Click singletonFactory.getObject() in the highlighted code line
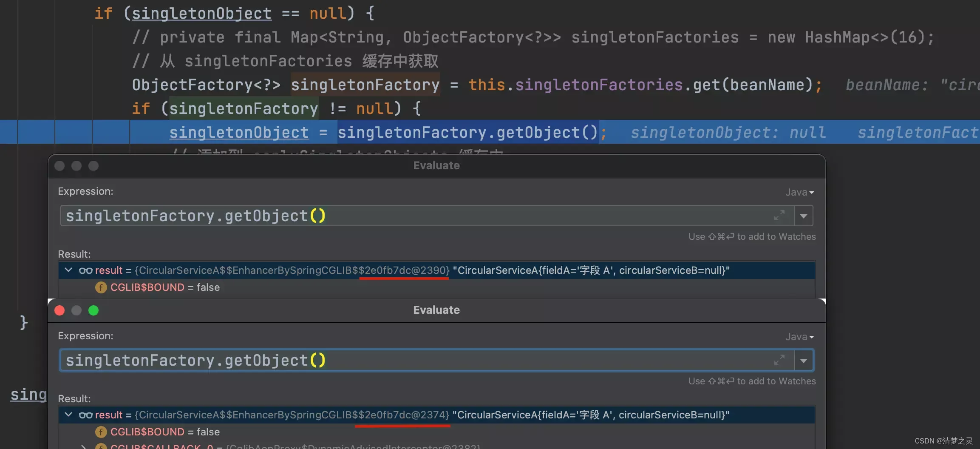The image size is (980, 449). [x=468, y=133]
